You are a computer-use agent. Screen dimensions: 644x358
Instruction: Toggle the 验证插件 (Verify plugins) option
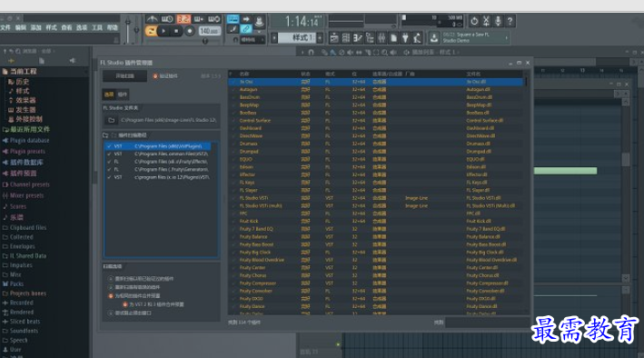tap(165, 76)
